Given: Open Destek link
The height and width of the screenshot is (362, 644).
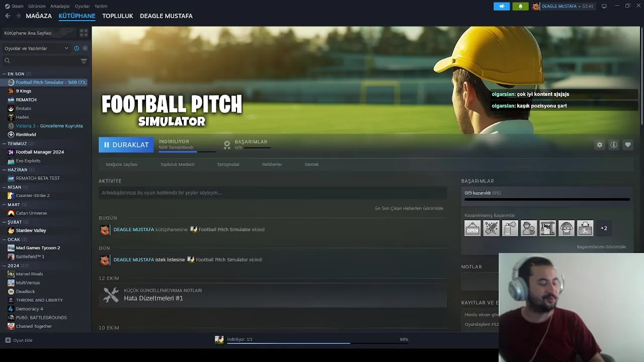Looking at the screenshot, I should click(x=311, y=164).
